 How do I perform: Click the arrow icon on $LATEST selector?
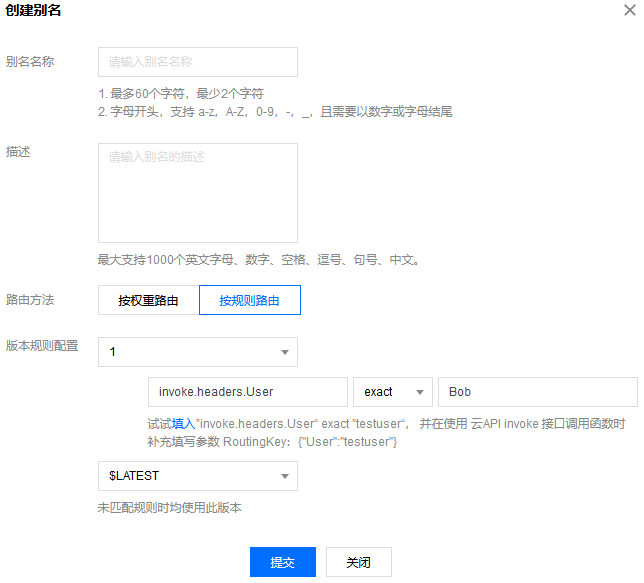284,476
